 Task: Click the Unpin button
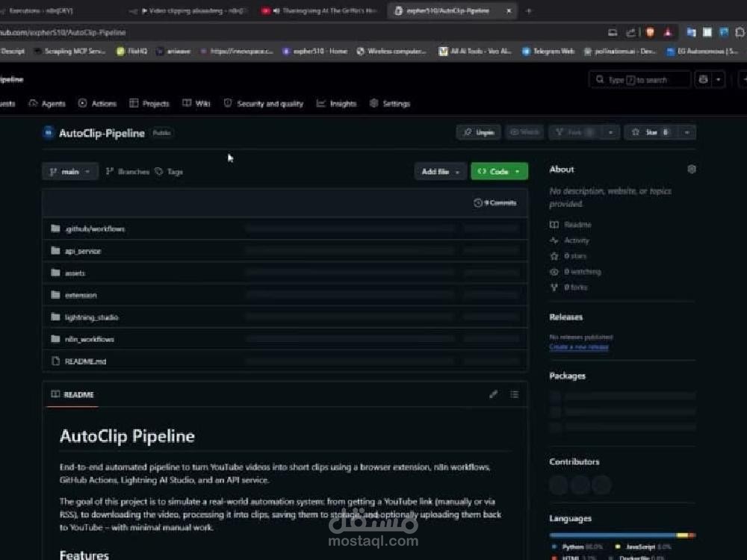479,132
